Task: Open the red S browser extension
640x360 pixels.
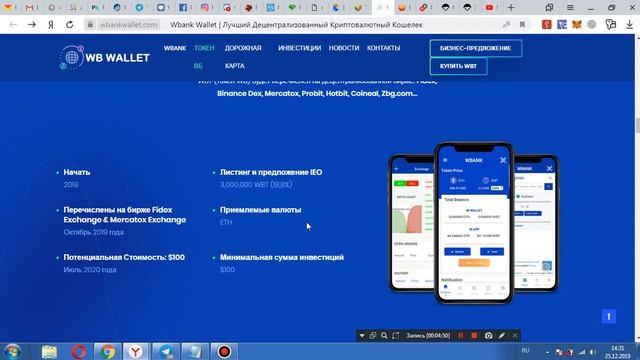Action: 547,24
